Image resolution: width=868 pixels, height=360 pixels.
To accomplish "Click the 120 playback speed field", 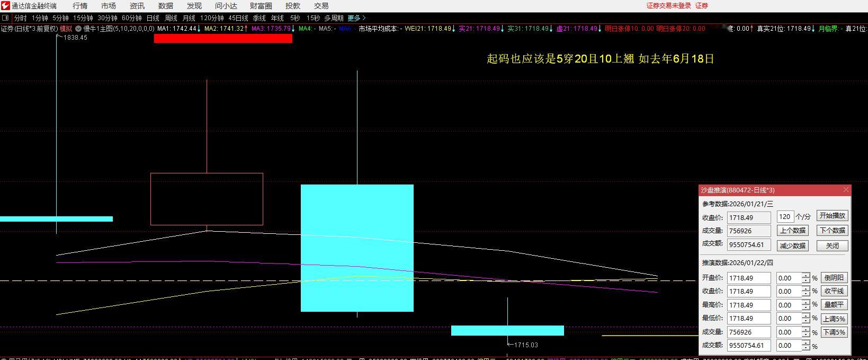I will pos(785,216).
